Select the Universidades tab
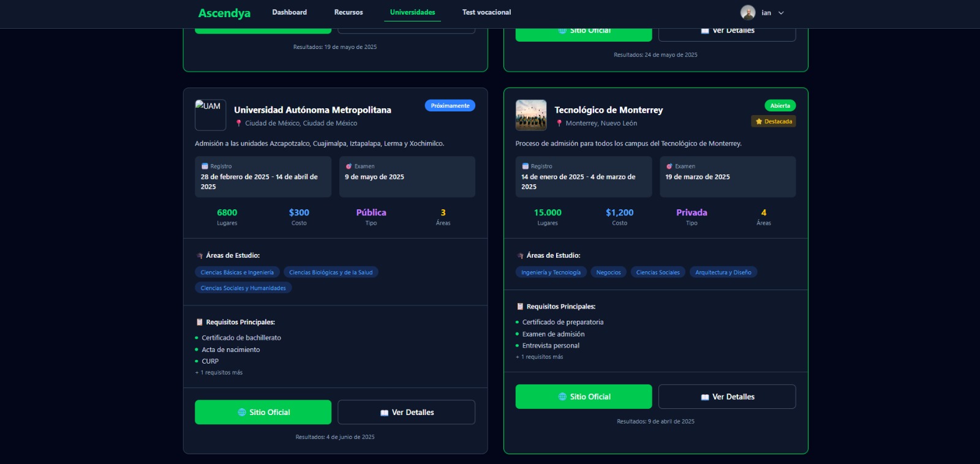 coord(412,12)
